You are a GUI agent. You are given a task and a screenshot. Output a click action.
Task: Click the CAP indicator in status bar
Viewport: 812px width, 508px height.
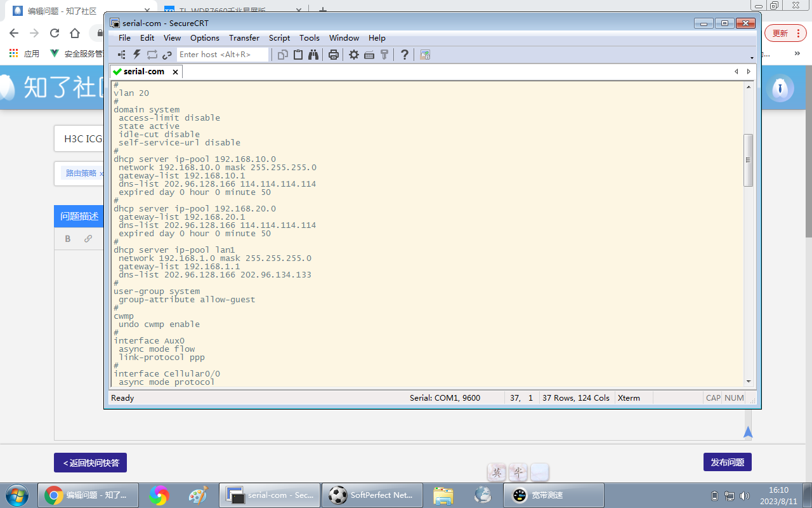click(713, 398)
